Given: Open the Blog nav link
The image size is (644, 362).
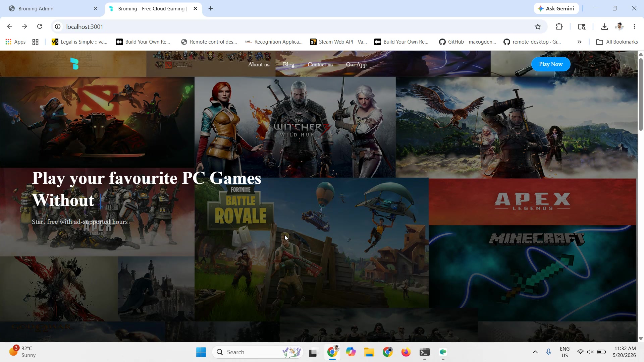Looking at the screenshot, I should (288, 64).
